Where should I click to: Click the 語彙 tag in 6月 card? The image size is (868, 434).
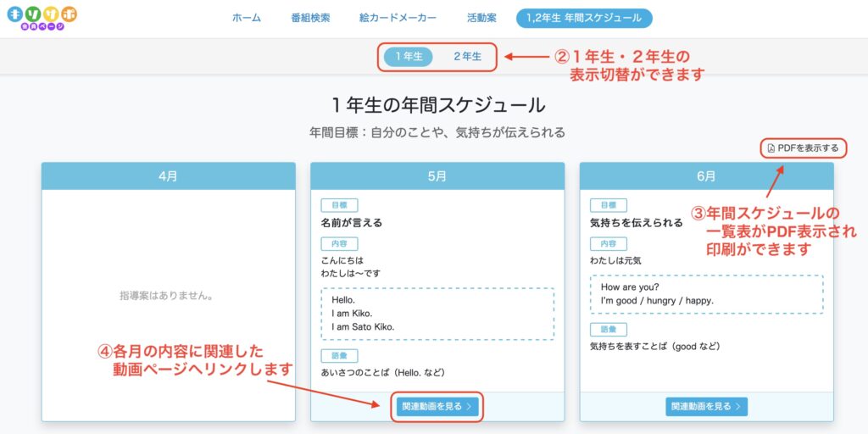(609, 330)
